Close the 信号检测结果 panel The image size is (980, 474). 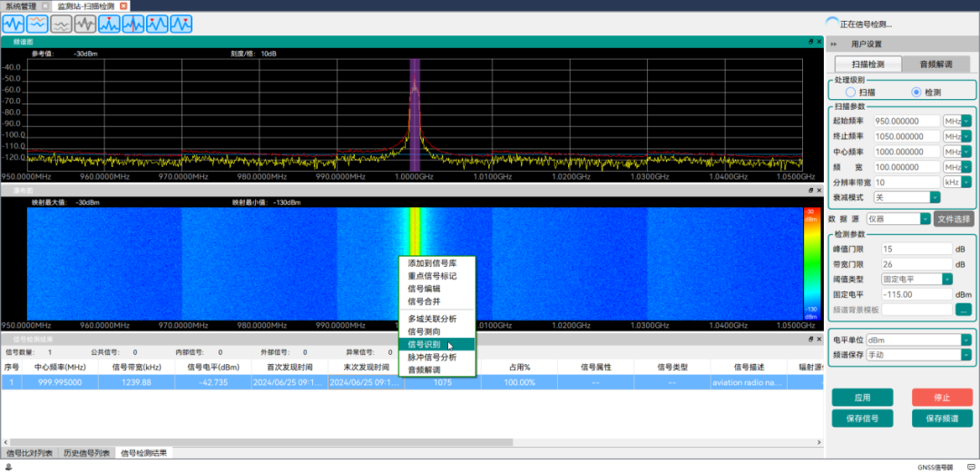tap(818, 339)
